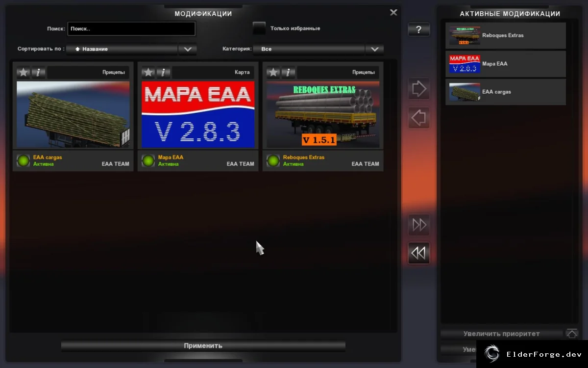The width and height of the screenshot is (588, 368).
Task: Star the Reboques Extras mod
Action: click(x=273, y=73)
